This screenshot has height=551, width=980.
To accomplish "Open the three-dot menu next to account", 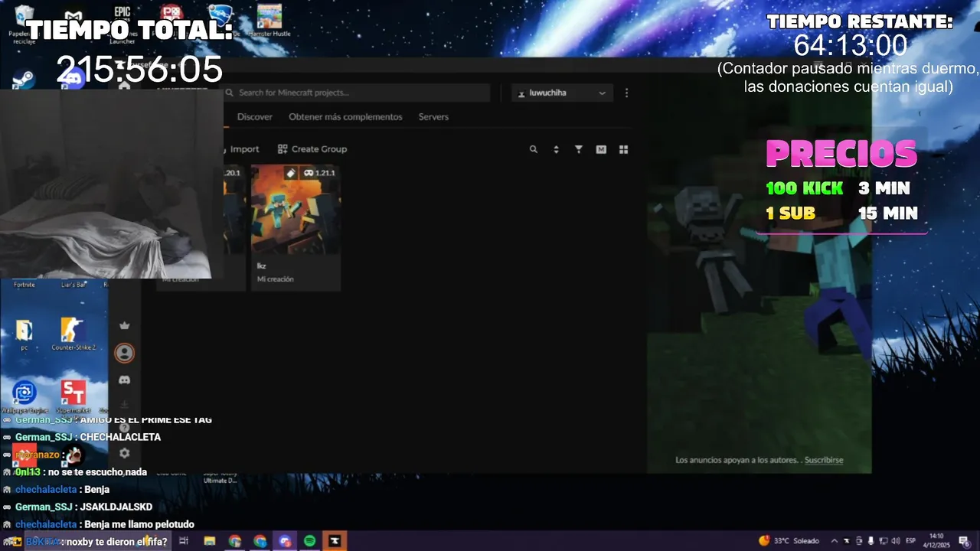I will (x=626, y=93).
